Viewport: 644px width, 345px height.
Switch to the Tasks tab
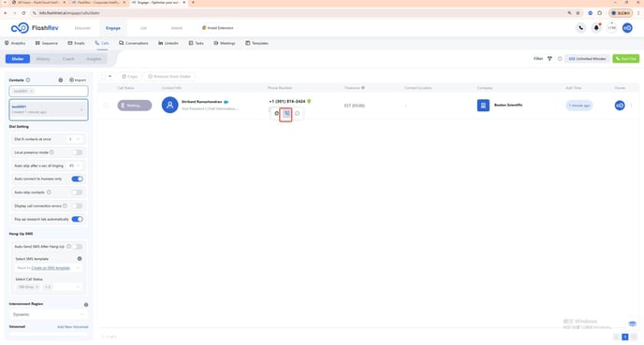[196, 43]
